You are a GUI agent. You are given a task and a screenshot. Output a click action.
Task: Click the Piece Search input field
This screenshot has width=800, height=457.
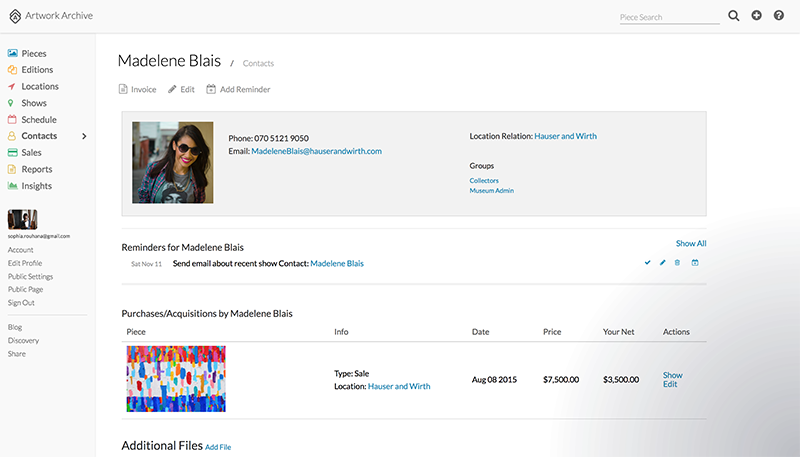coord(669,17)
